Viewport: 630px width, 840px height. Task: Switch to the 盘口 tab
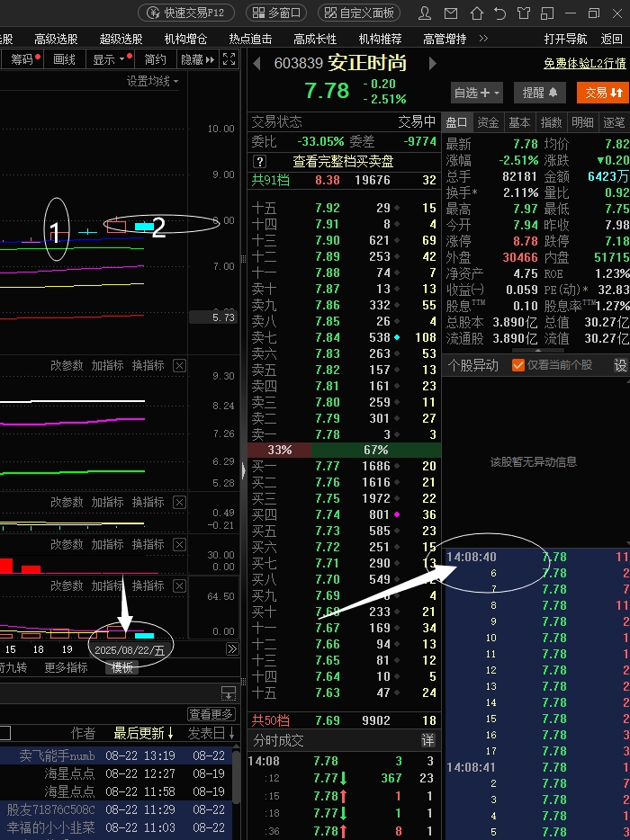tap(457, 122)
